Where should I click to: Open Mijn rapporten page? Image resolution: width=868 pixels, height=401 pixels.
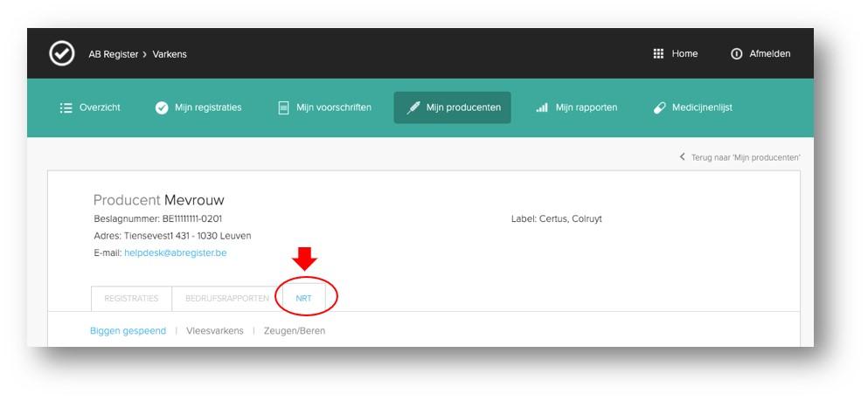click(576, 107)
